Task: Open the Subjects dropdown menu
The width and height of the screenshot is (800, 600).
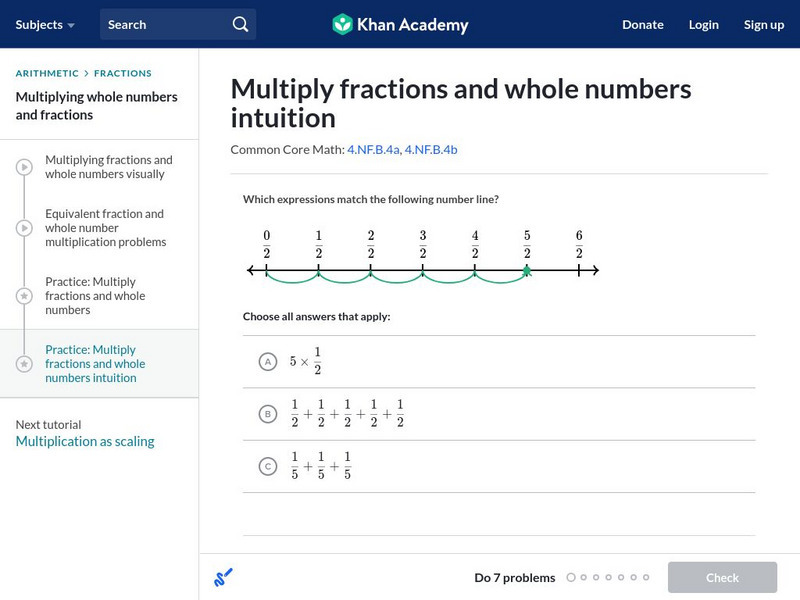Action: point(45,24)
